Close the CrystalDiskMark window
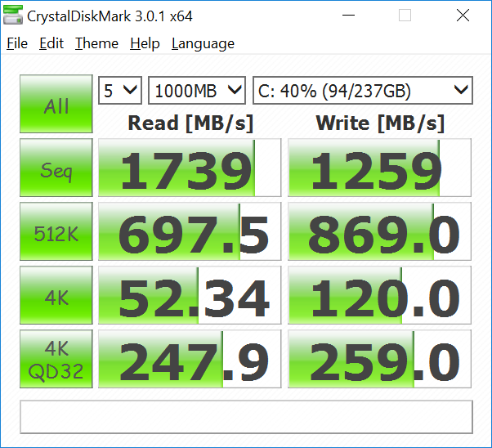 coord(463,15)
